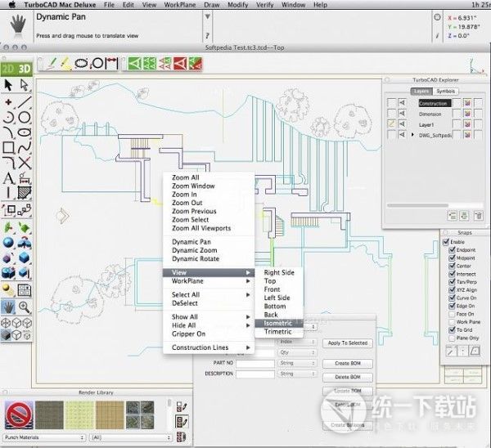Uncheck the Endpoint snap
Screen dimensions: 491x448
pos(452,250)
